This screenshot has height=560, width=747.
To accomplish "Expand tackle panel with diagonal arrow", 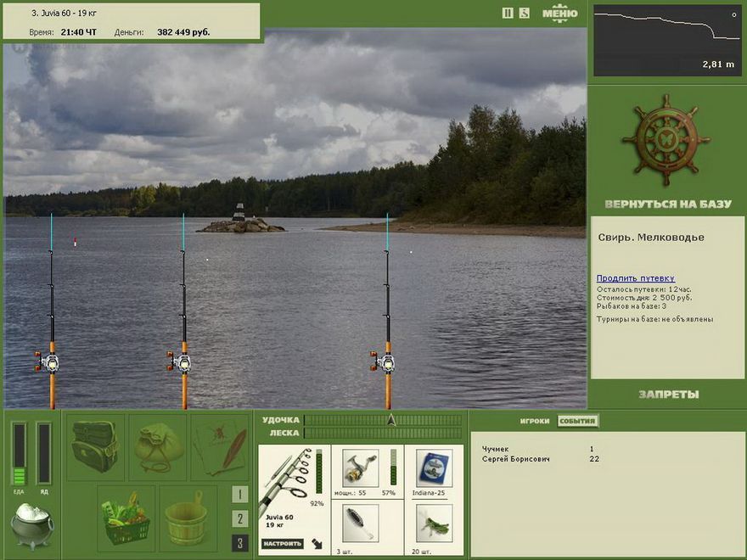I will [x=318, y=543].
